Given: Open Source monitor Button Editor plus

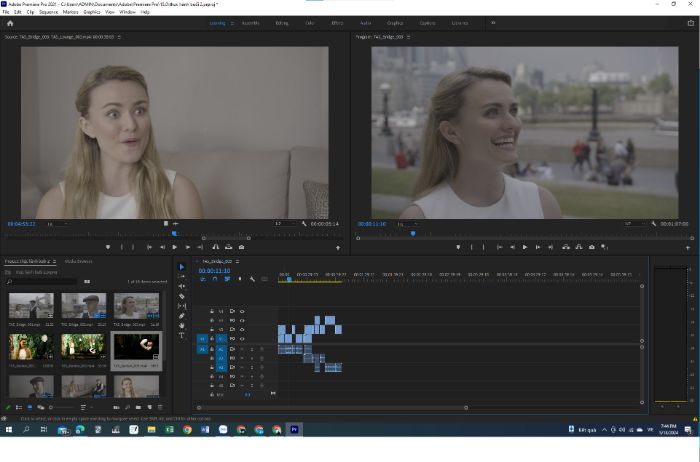Looking at the screenshot, I should (x=338, y=247).
